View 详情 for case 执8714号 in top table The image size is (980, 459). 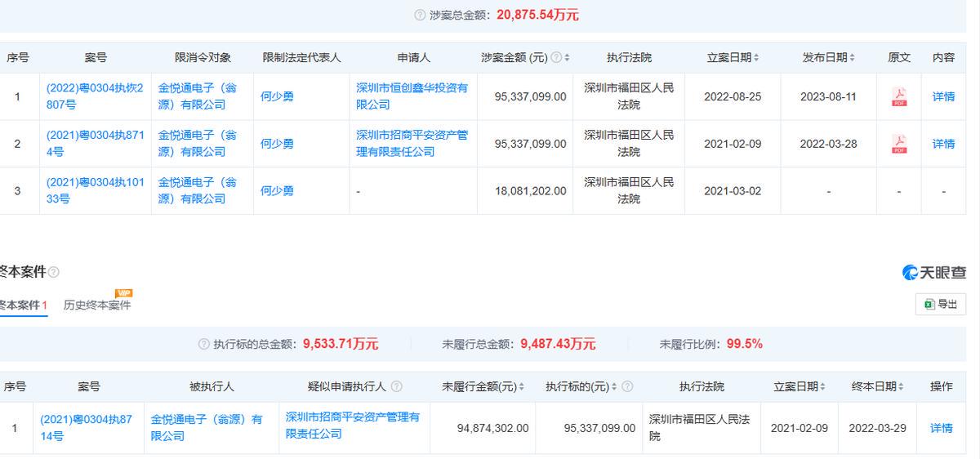coord(943,144)
